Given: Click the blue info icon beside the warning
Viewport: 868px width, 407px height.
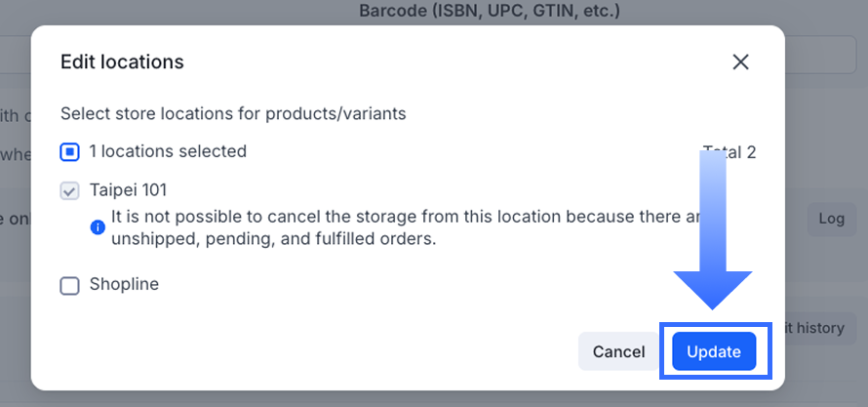Looking at the screenshot, I should pos(98,227).
